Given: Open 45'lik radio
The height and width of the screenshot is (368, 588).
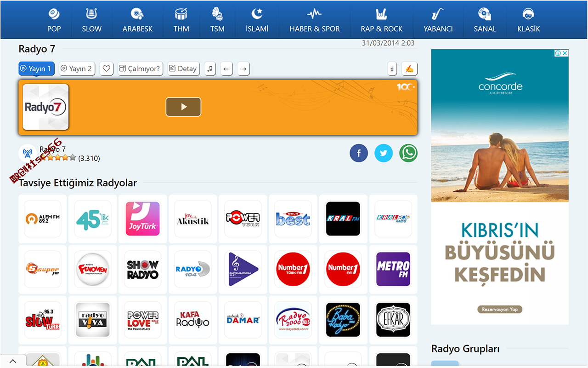Looking at the screenshot, I should tap(93, 218).
